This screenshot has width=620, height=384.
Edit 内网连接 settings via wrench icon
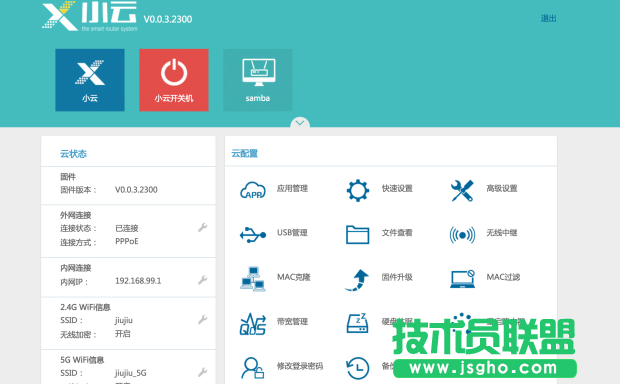click(202, 280)
